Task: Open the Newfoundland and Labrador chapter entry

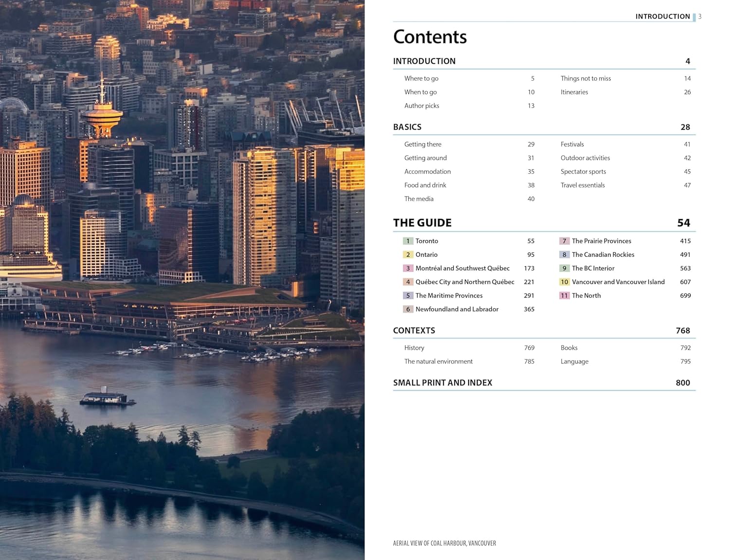Action: [x=456, y=309]
